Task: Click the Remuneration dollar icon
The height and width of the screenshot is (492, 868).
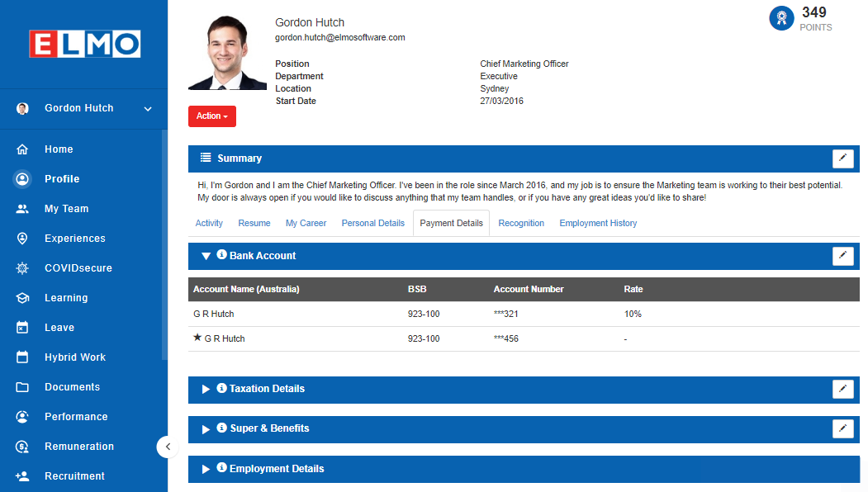Action: (x=22, y=447)
